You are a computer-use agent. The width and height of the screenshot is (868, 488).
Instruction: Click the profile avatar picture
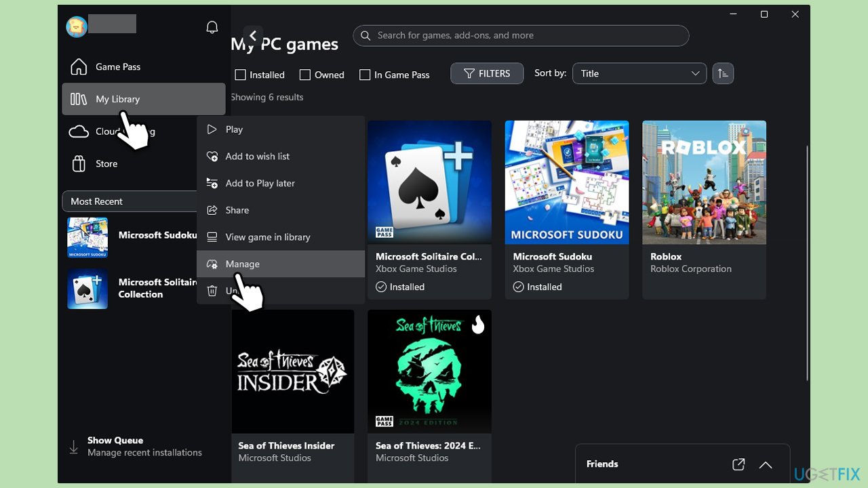(x=77, y=26)
